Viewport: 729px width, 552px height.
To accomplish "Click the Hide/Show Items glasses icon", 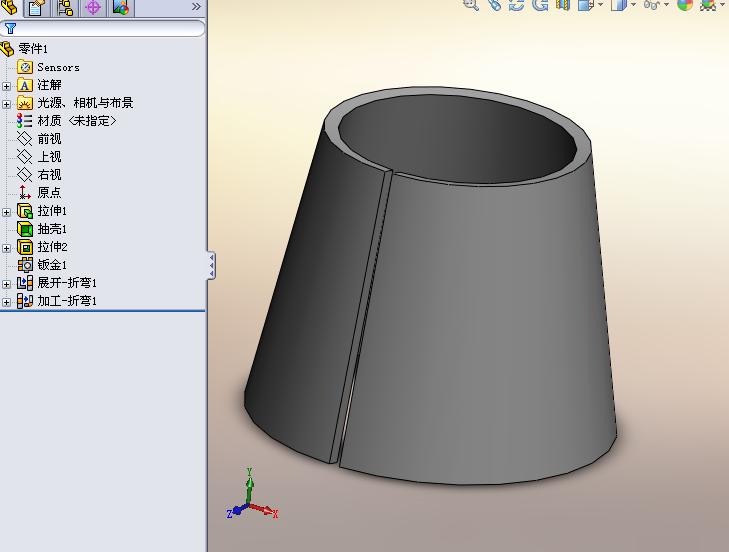I will (x=652, y=4).
